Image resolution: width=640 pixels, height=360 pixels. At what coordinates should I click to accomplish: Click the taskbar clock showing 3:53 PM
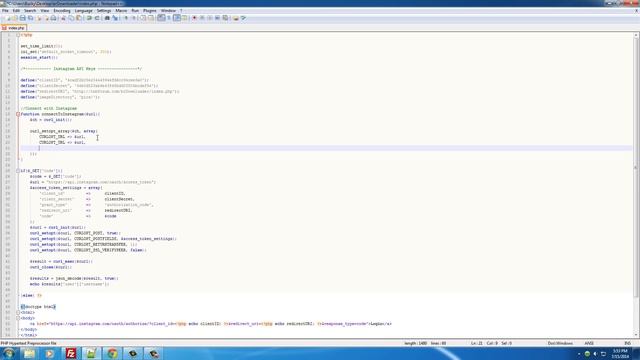pyautogui.click(x=620, y=353)
